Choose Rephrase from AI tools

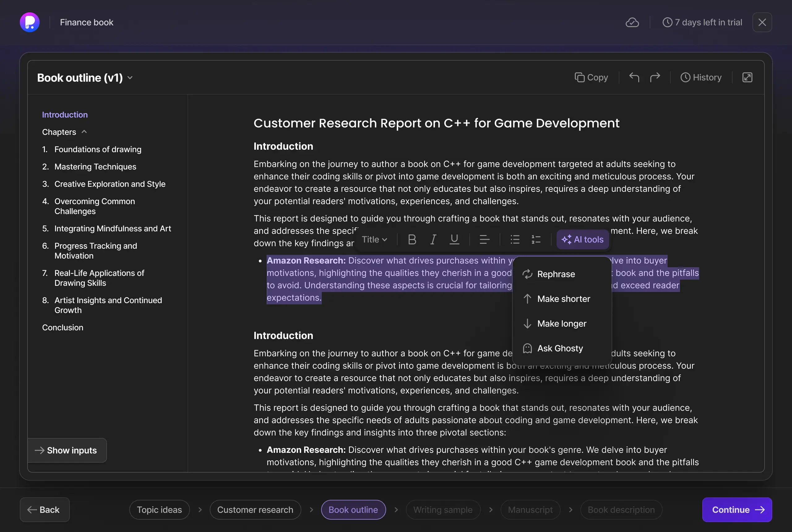(x=562, y=274)
